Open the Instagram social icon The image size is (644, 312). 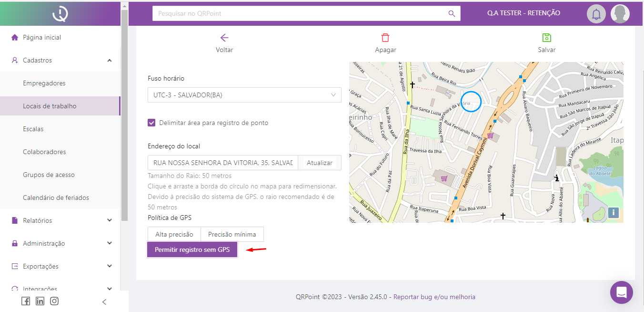[x=54, y=301]
